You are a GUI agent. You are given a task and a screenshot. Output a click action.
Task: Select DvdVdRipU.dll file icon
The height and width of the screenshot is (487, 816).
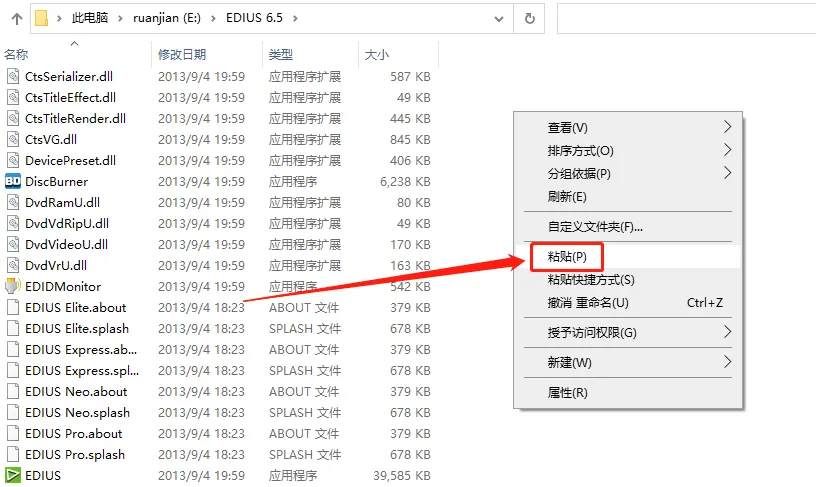click(x=13, y=223)
